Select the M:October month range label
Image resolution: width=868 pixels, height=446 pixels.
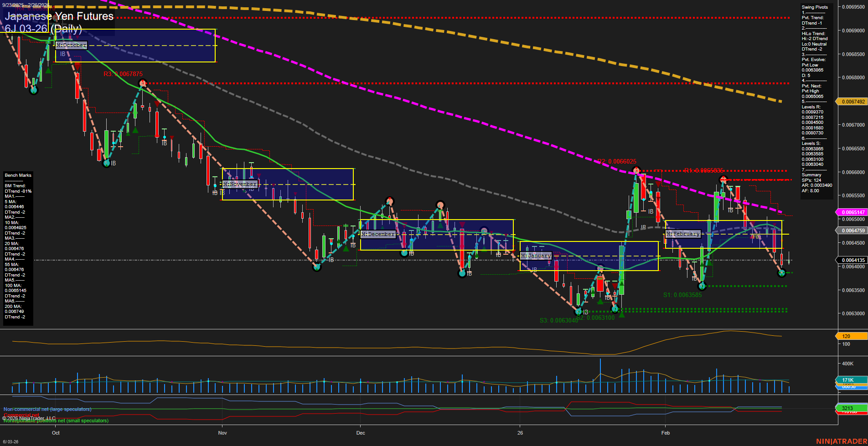[x=70, y=45]
